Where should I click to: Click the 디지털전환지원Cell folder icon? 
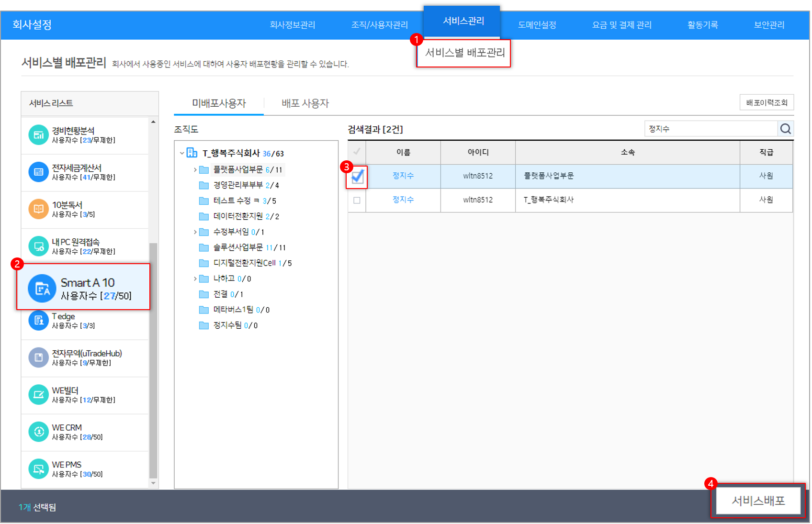point(204,263)
